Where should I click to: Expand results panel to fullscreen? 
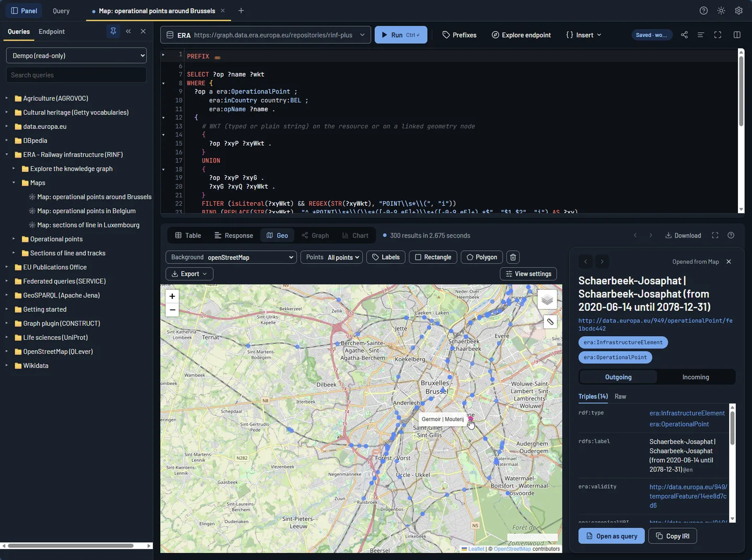click(x=715, y=236)
